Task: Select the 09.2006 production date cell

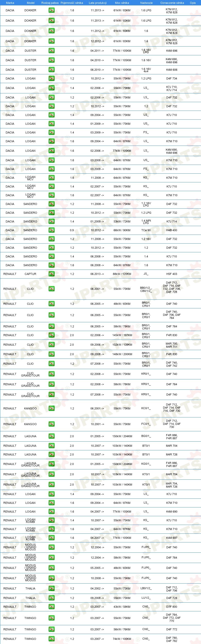Action: click(x=97, y=345)
